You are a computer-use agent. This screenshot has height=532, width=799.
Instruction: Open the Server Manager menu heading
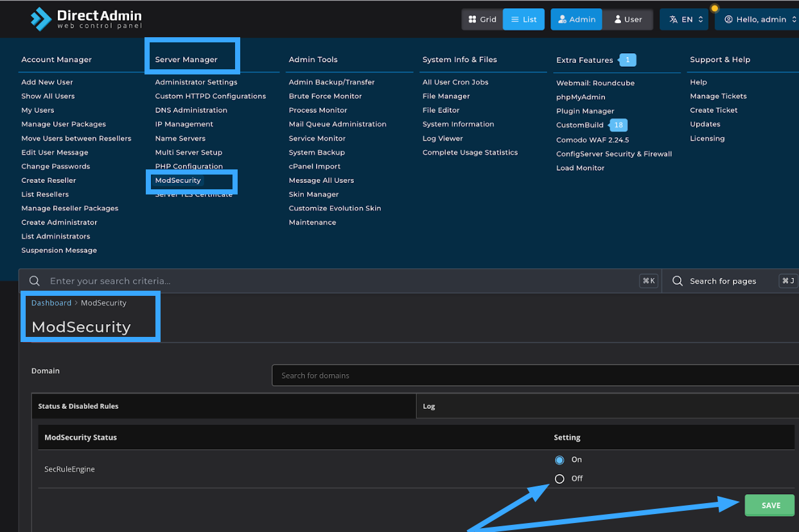click(186, 60)
